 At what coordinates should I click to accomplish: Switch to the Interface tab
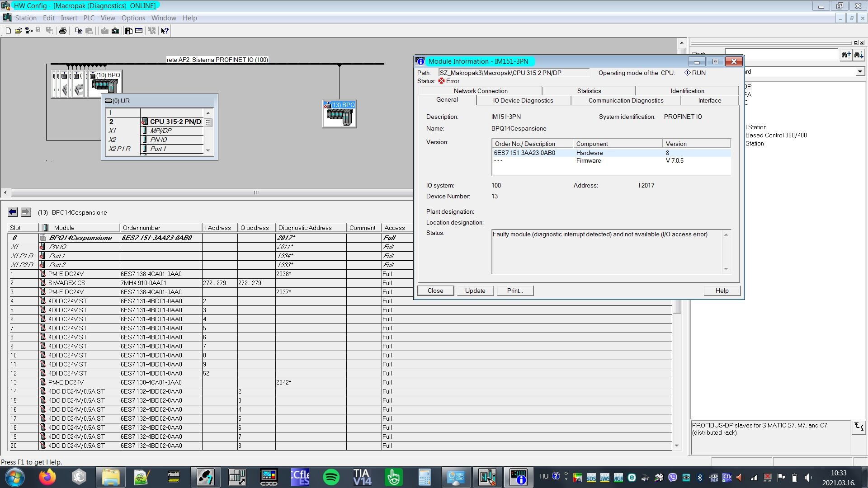tap(710, 100)
